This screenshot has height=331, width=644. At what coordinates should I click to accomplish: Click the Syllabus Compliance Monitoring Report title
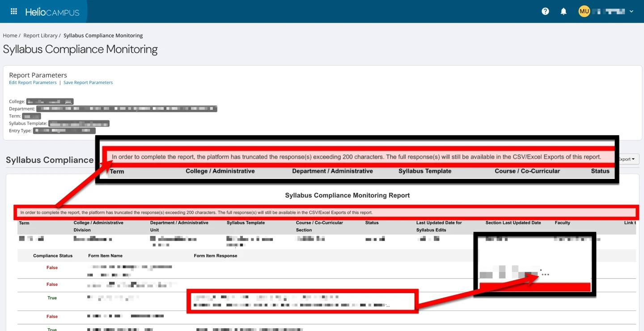(x=347, y=195)
